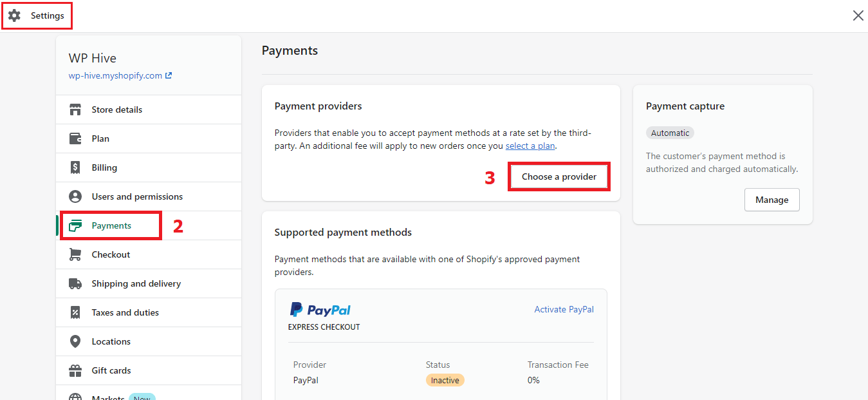The image size is (868, 400).
Task: Click the Settings gear icon
Action: coord(14,15)
